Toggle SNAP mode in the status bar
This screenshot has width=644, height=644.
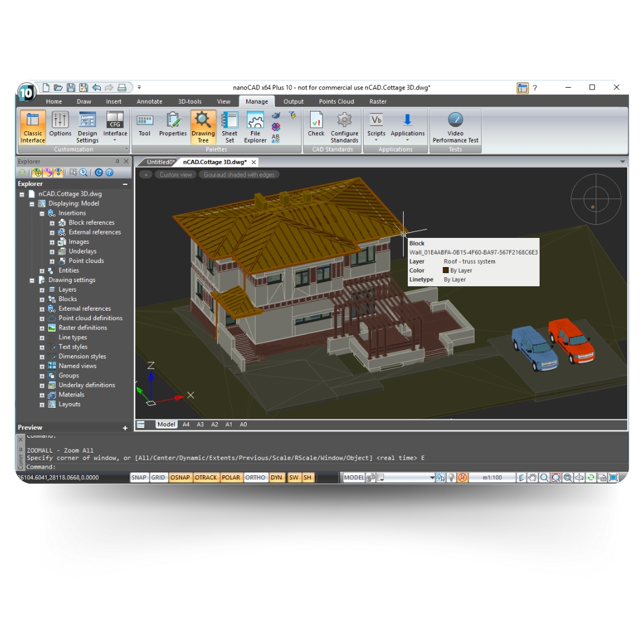138,477
